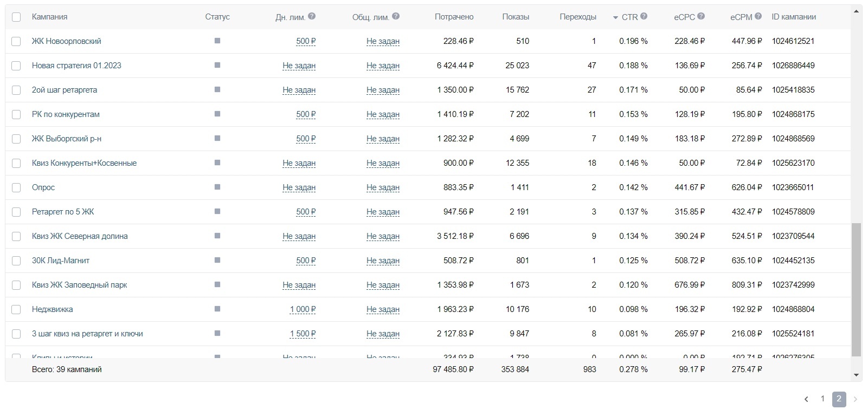
Task: Click CTR value 0.196 %
Action: tap(633, 41)
